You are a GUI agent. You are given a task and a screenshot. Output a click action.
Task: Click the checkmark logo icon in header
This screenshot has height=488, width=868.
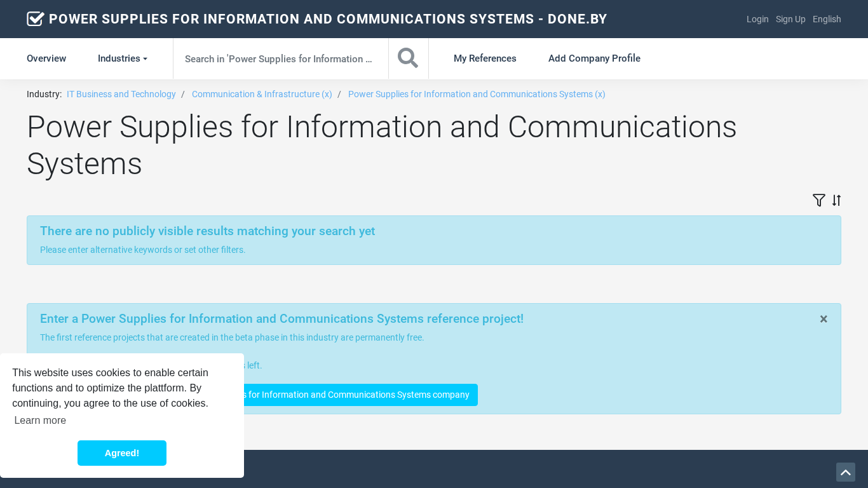(x=36, y=19)
